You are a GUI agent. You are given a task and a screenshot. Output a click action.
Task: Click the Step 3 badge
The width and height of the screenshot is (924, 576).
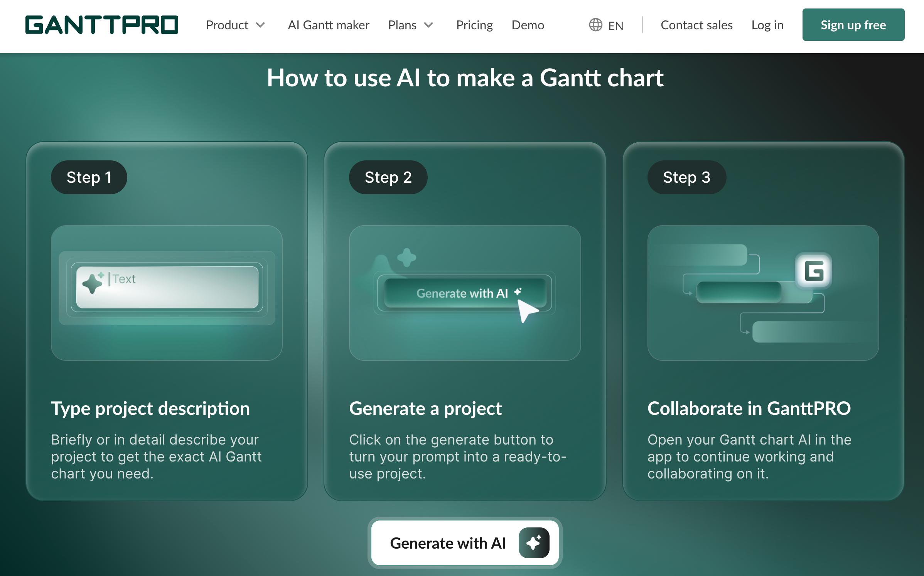click(686, 177)
